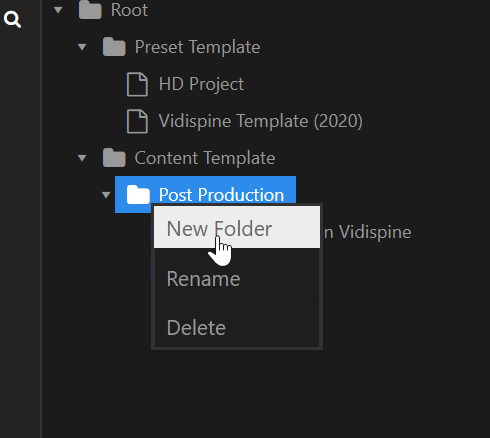Select the Content Template label
Screen dimensions: 490x438
[x=205, y=158]
